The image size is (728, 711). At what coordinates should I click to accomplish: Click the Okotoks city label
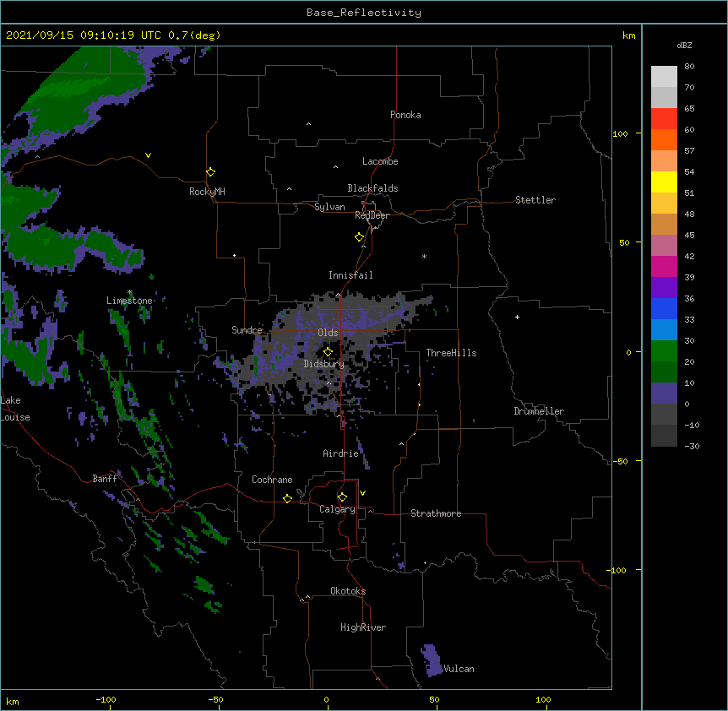tap(348, 591)
